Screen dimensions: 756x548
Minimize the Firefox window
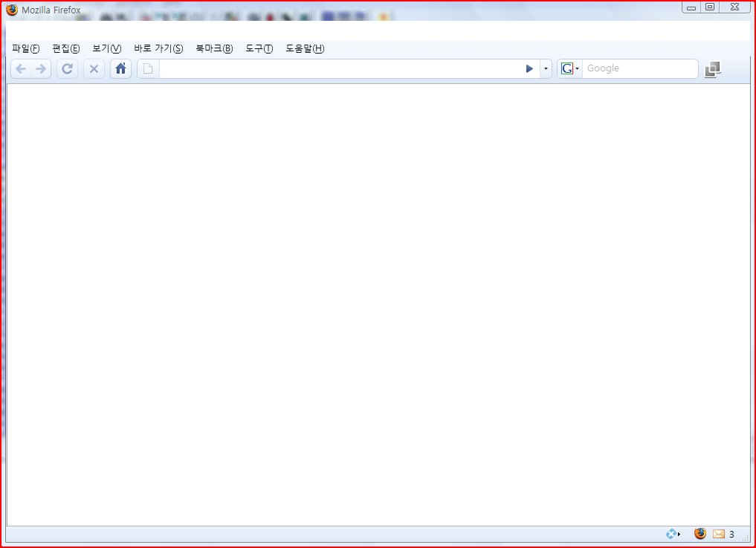691,7
